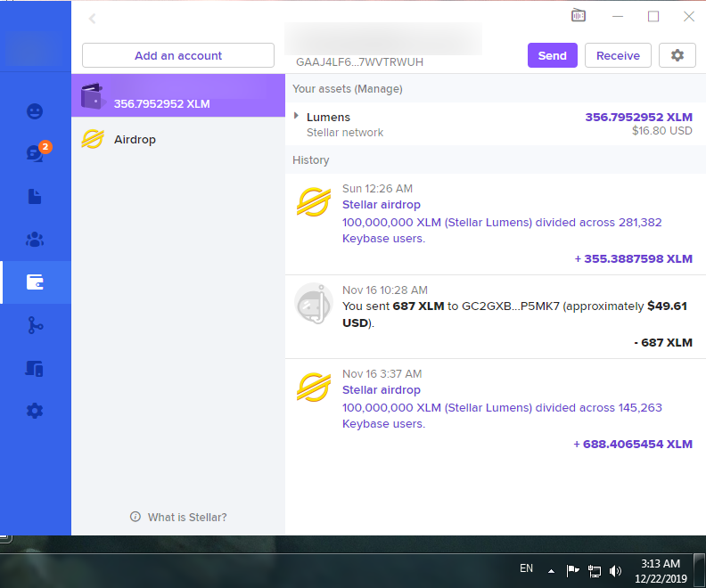Open the volume speaker icon
706x588 pixels.
pos(615,571)
